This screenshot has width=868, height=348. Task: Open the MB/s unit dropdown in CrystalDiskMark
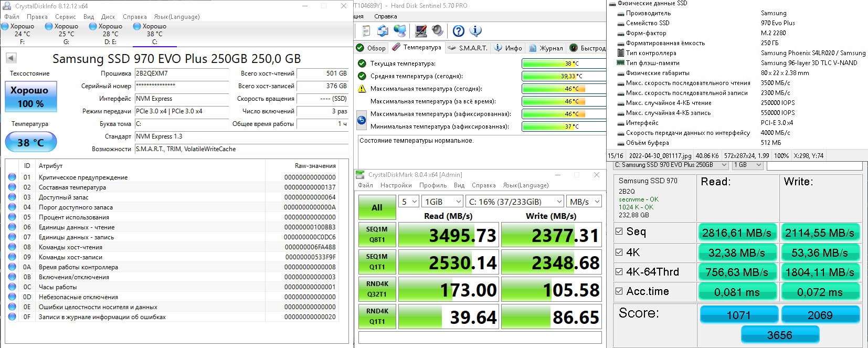[584, 202]
